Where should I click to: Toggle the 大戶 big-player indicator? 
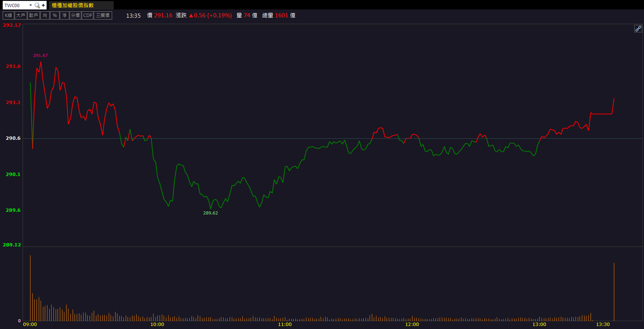pyautogui.click(x=20, y=15)
